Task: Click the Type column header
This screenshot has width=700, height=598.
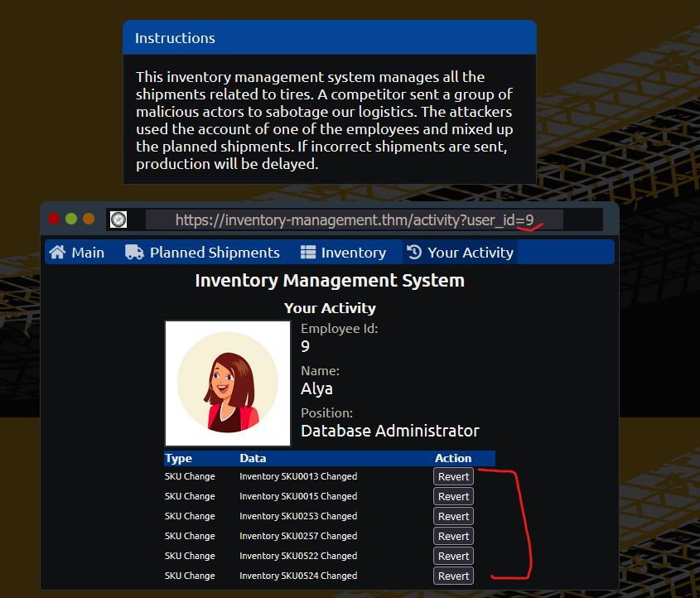Action: (x=178, y=458)
